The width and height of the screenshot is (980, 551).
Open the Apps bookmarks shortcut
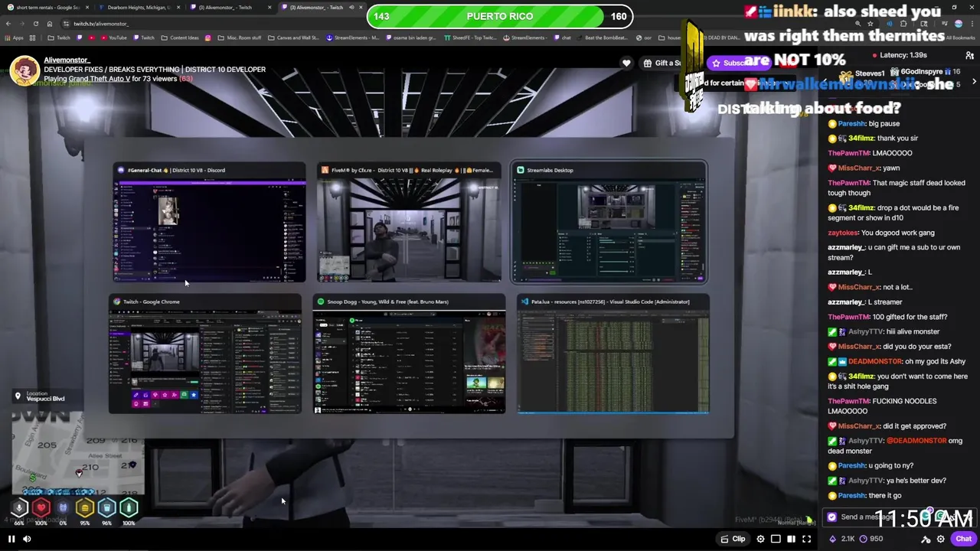(15, 37)
